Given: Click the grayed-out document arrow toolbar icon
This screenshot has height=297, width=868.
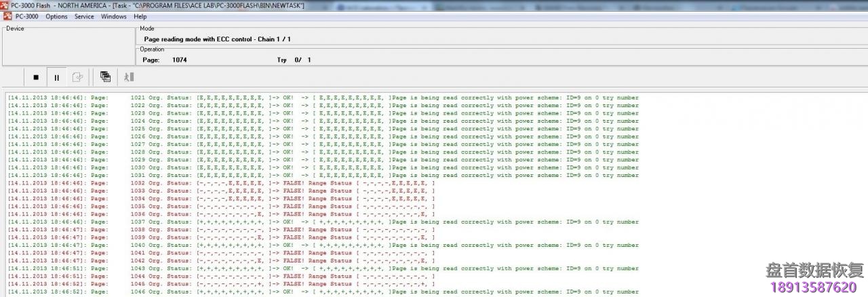Looking at the screenshot, I should [78, 77].
